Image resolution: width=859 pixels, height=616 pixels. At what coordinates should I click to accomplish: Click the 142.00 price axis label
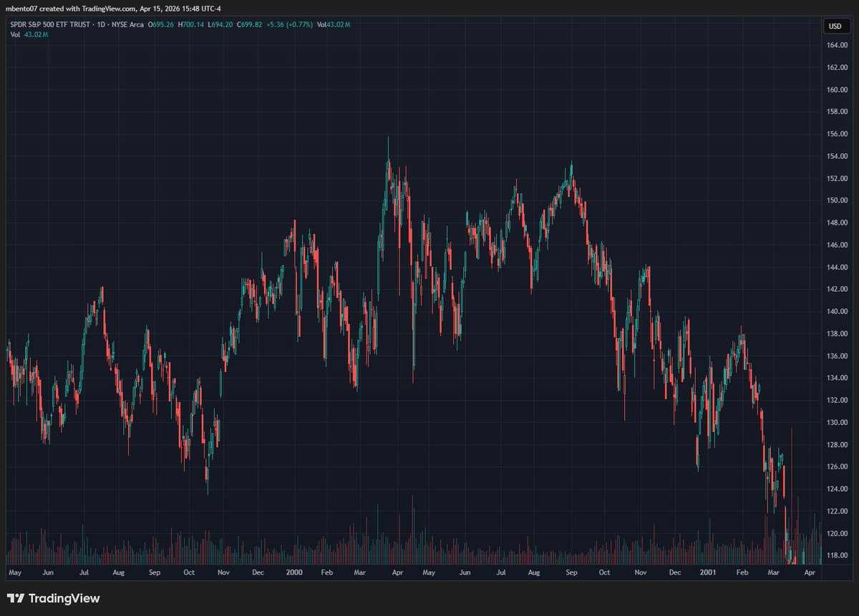tap(837, 290)
